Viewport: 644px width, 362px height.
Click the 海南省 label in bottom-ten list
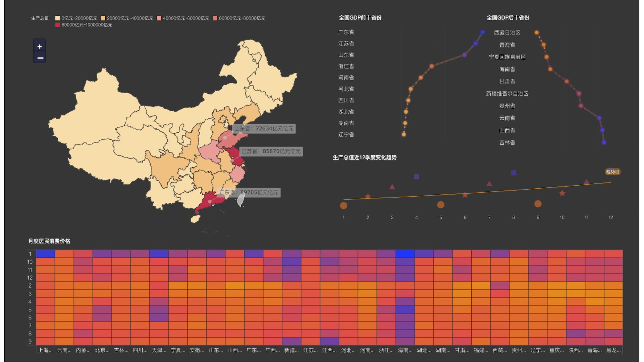(x=507, y=69)
